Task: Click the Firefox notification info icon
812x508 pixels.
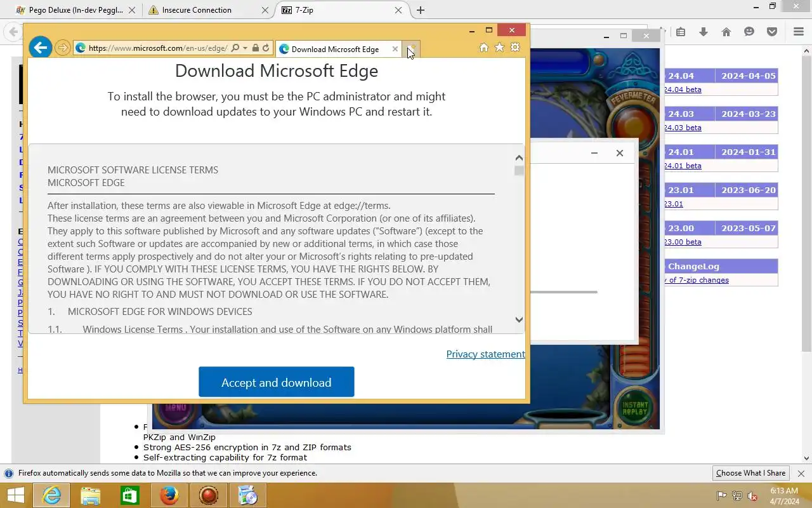Action: click(x=9, y=473)
